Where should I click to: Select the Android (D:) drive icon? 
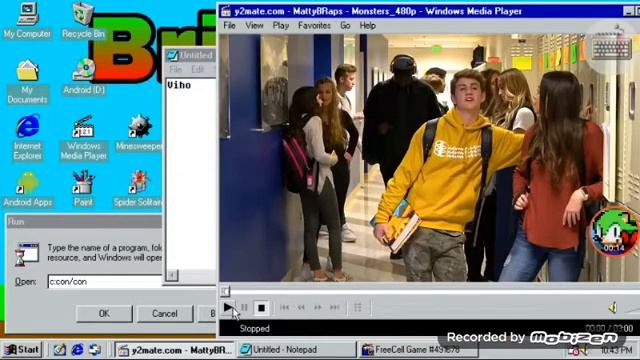[x=84, y=76]
